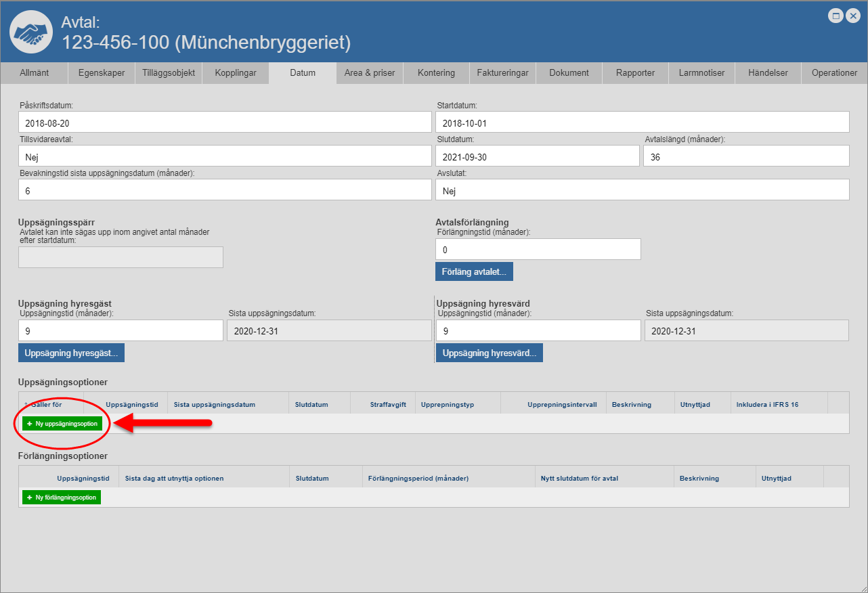Open the Area & priser tab
The width and height of the screenshot is (868, 593).
[370, 73]
